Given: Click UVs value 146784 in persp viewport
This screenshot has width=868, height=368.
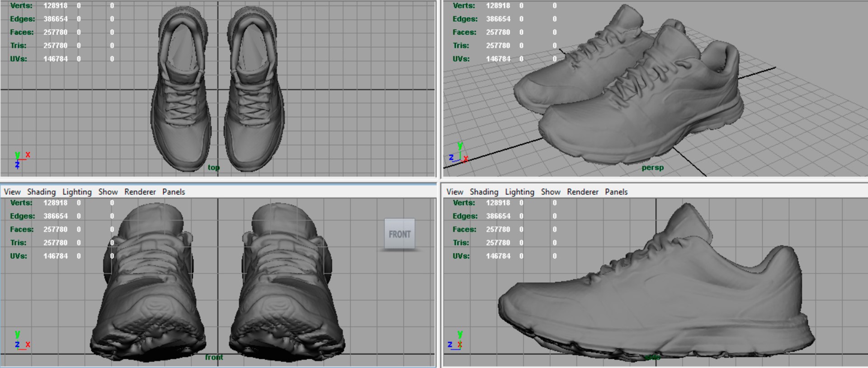Looking at the screenshot, I should [x=498, y=59].
